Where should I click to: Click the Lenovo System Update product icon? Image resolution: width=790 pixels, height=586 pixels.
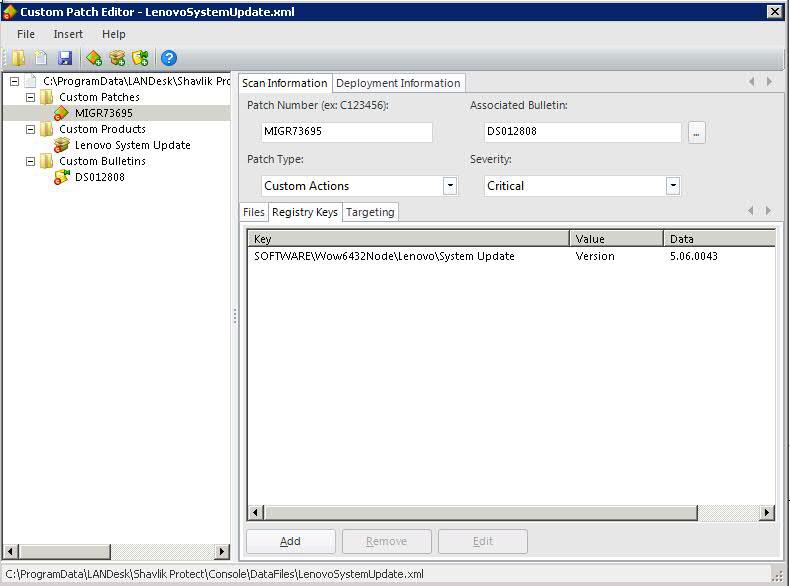(x=61, y=145)
